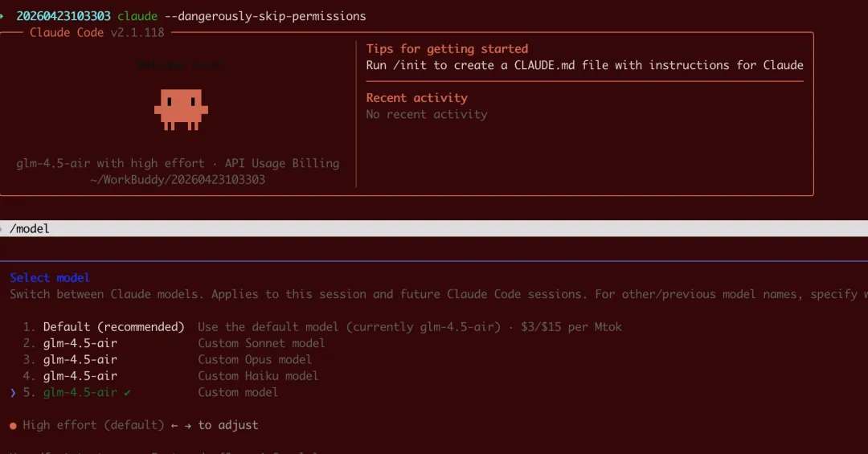Click the blue selection arrow at option 5
Screen dimensions: 868x454
click(x=13, y=393)
